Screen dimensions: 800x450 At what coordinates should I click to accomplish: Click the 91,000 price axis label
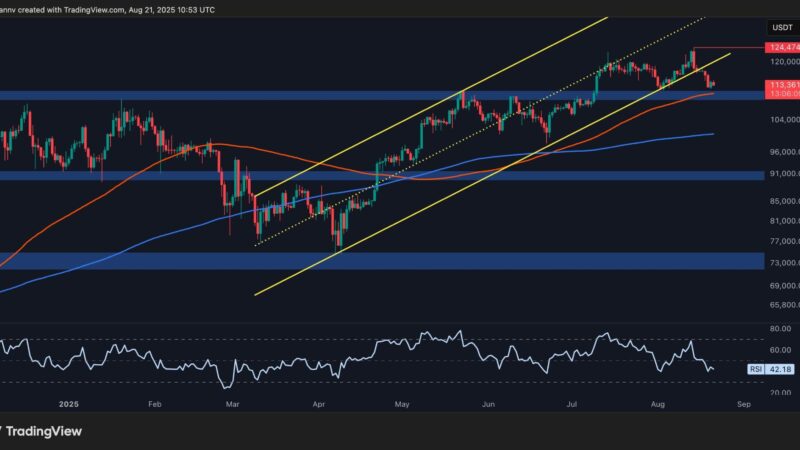785,174
